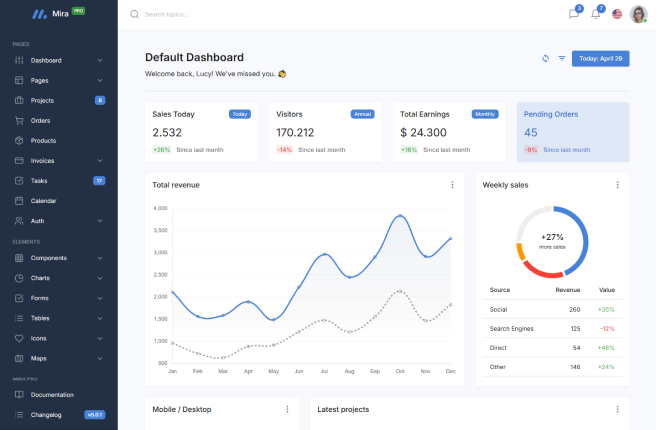Click the Orders shopping cart icon
Image resolution: width=656 pixels, height=430 pixels.
tap(19, 120)
